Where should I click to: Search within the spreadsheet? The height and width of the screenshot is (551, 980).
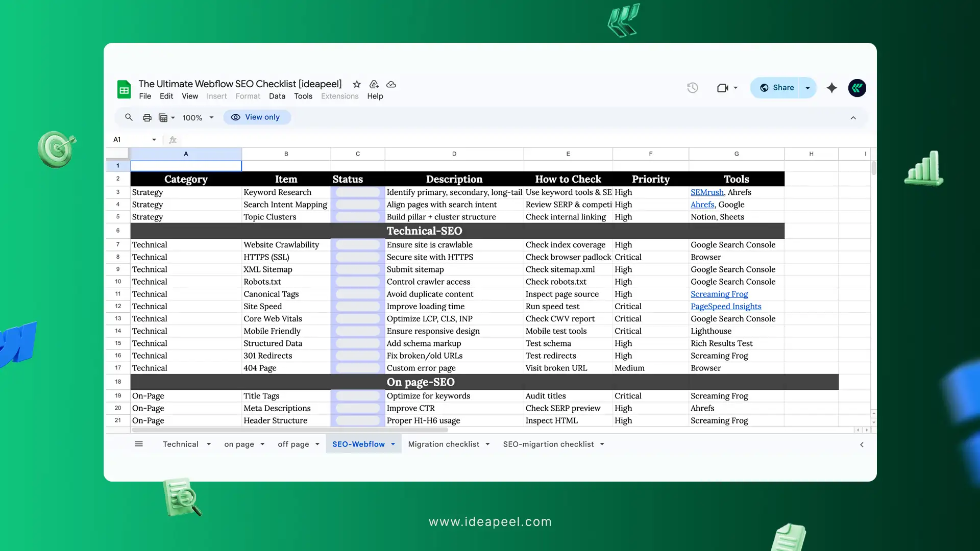click(129, 117)
